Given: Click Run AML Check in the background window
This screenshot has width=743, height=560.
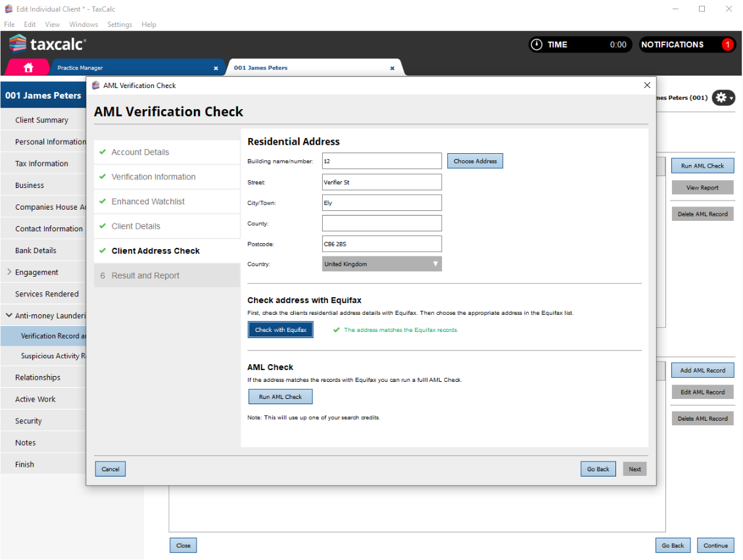Looking at the screenshot, I should [702, 166].
